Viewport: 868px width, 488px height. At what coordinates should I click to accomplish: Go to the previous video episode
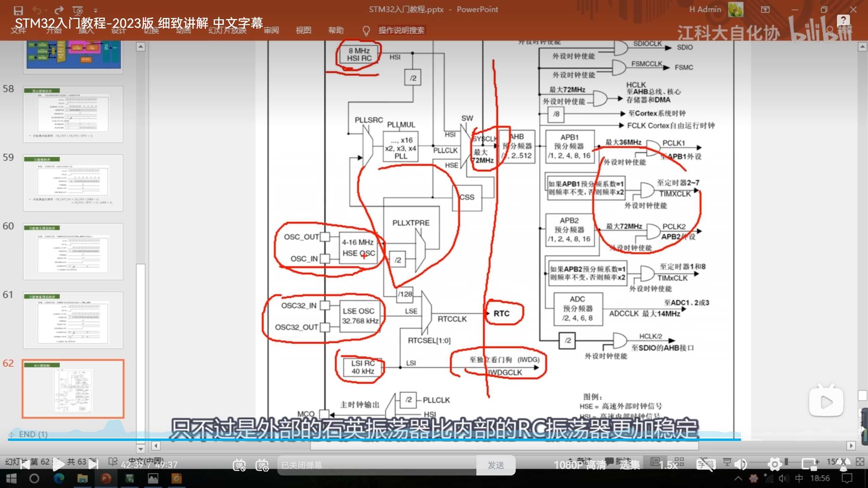point(25,465)
